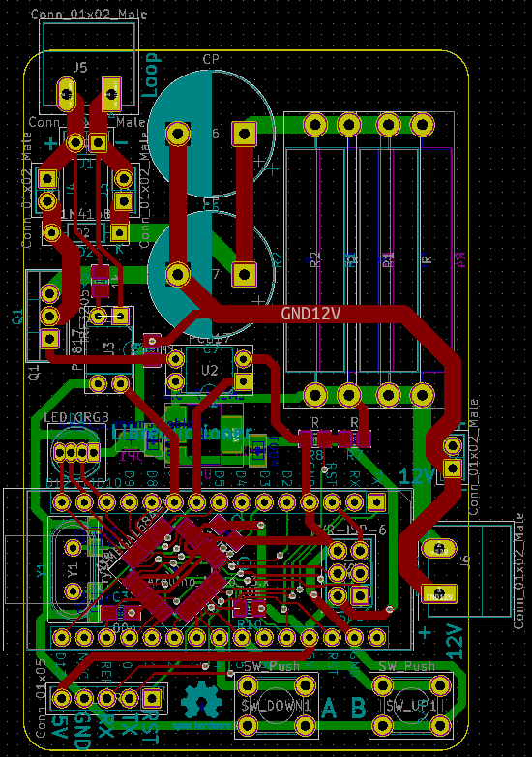
Task: Select the SW_UP1 switch label
Action: [x=411, y=707]
